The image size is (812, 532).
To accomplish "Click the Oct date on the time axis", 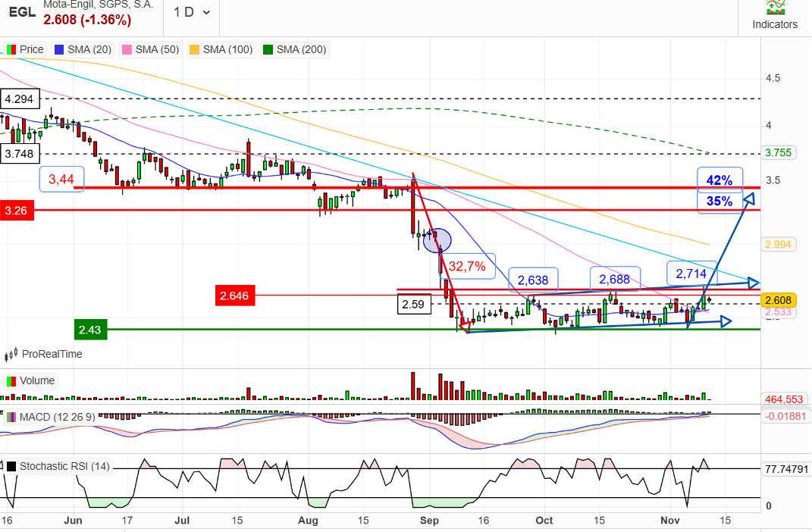I will (544, 520).
